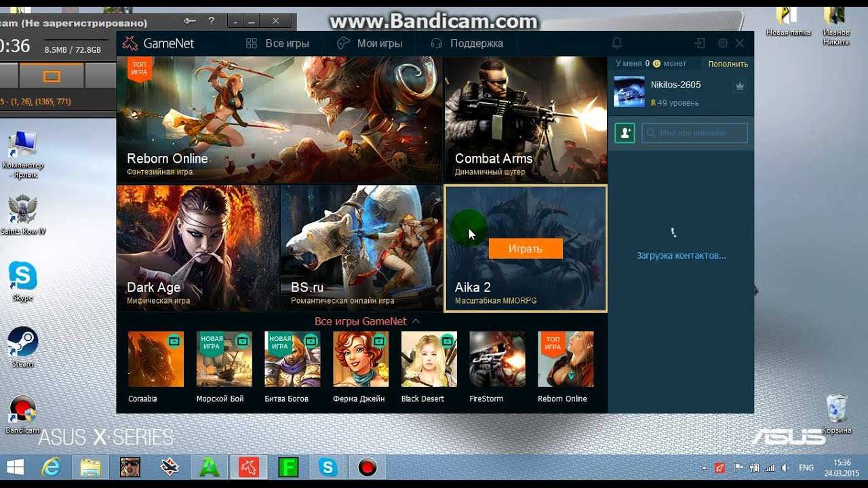Open the Мои игры tab
The width and height of the screenshot is (868, 488).
click(370, 43)
